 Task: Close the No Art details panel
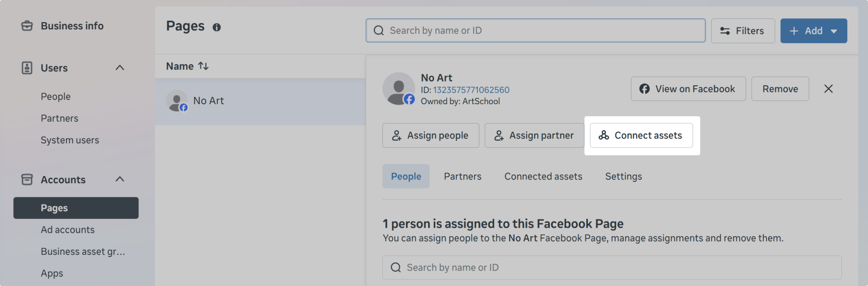click(x=828, y=89)
